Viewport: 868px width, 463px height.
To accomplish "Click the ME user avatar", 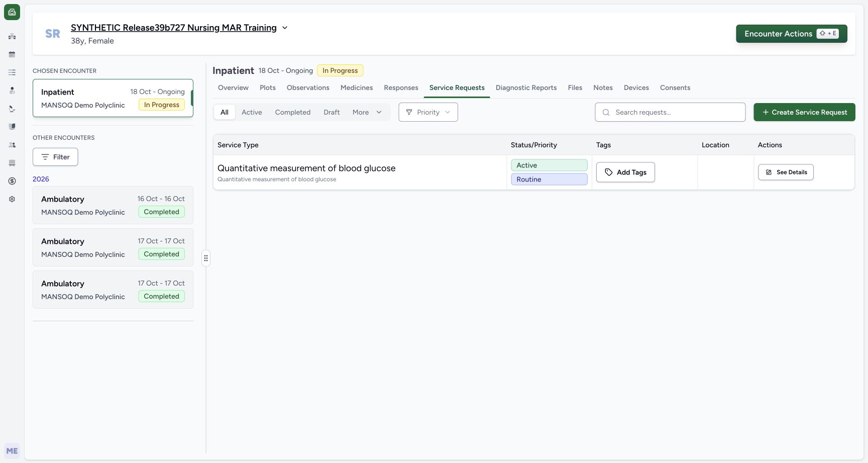I will tap(12, 451).
